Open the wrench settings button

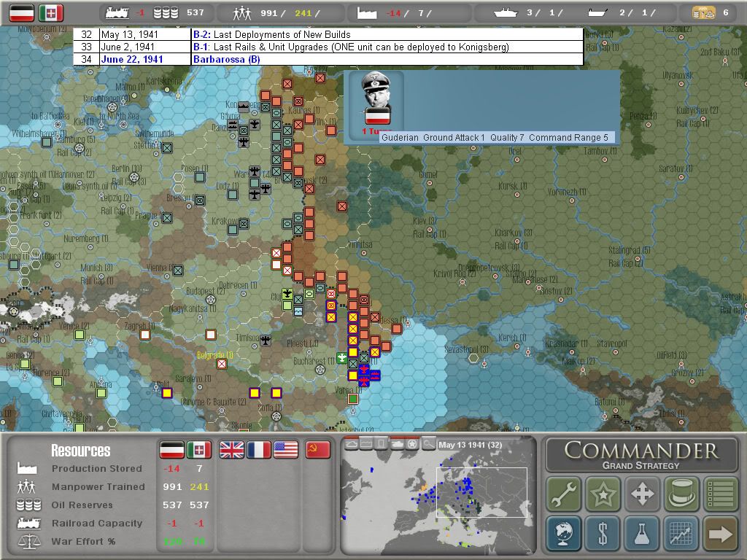[x=564, y=494]
